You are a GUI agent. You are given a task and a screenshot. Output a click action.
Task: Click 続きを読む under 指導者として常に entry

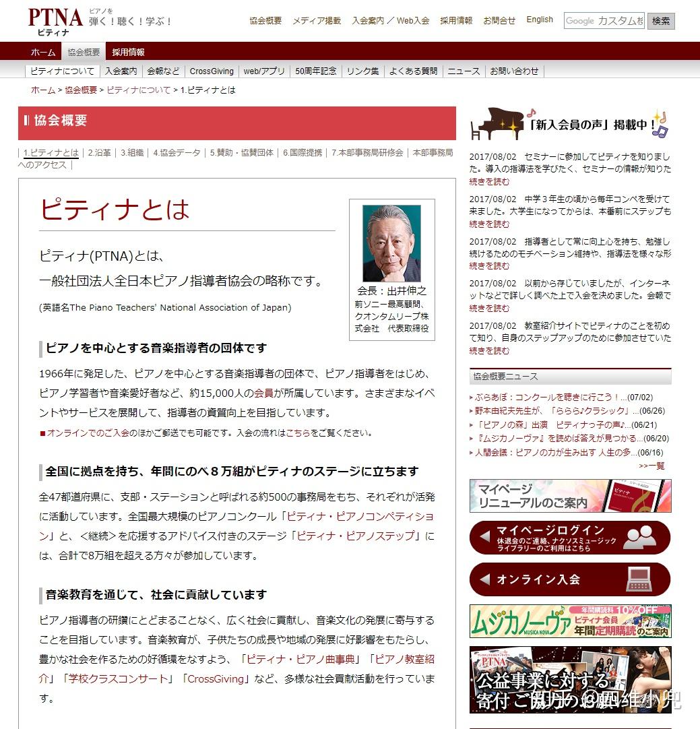tap(489, 265)
